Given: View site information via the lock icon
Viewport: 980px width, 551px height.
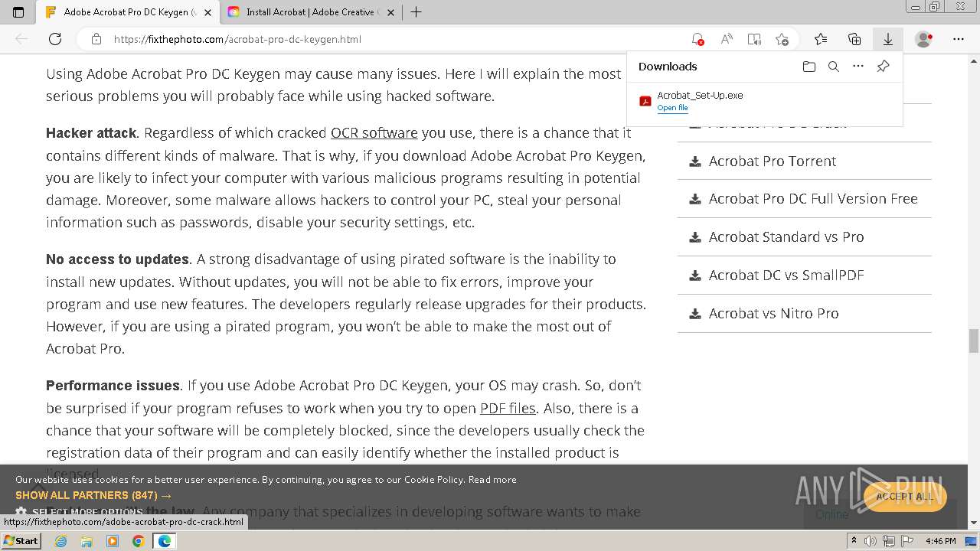Looking at the screenshot, I should (x=96, y=39).
